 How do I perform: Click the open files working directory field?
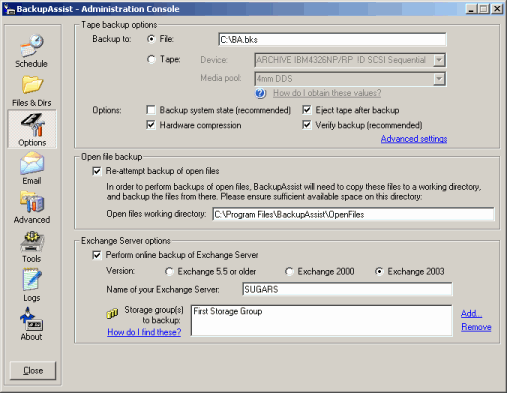coord(353,214)
